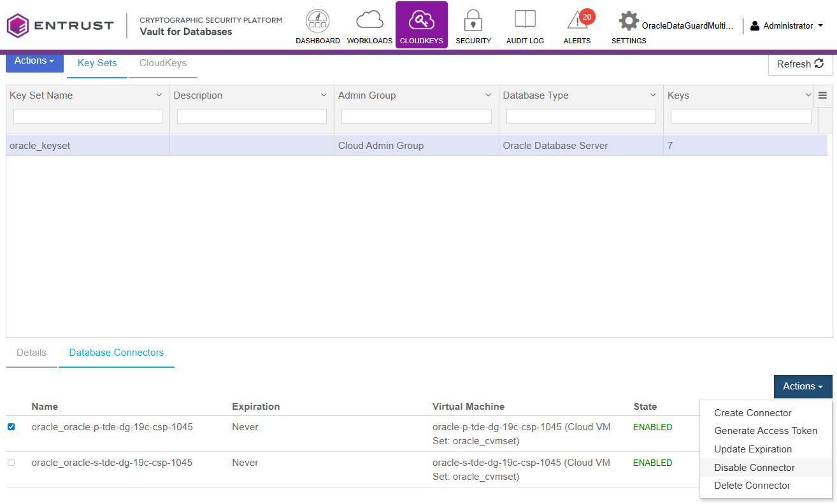Expand Key Set Name column menu

pyautogui.click(x=159, y=95)
